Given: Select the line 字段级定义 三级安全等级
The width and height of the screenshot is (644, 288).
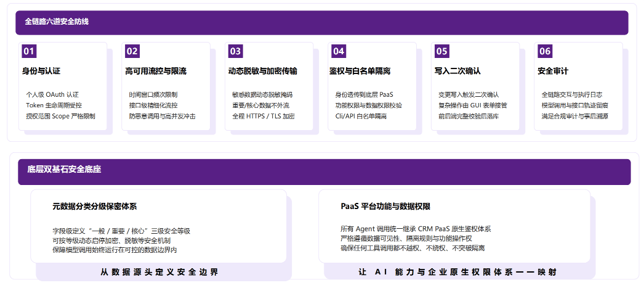Looking at the screenshot, I should pyautogui.click(x=121, y=231).
